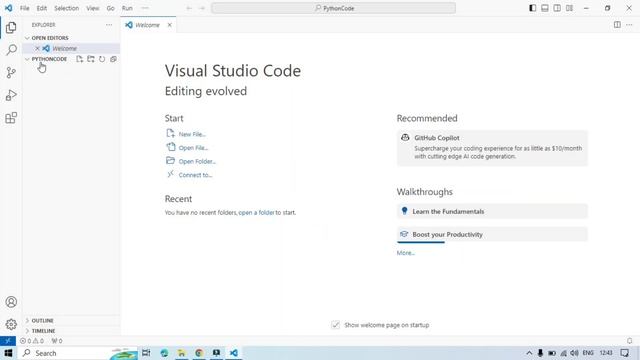Click New File icon in PYTHONCODE header
640x360 pixels.
coord(80,59)
